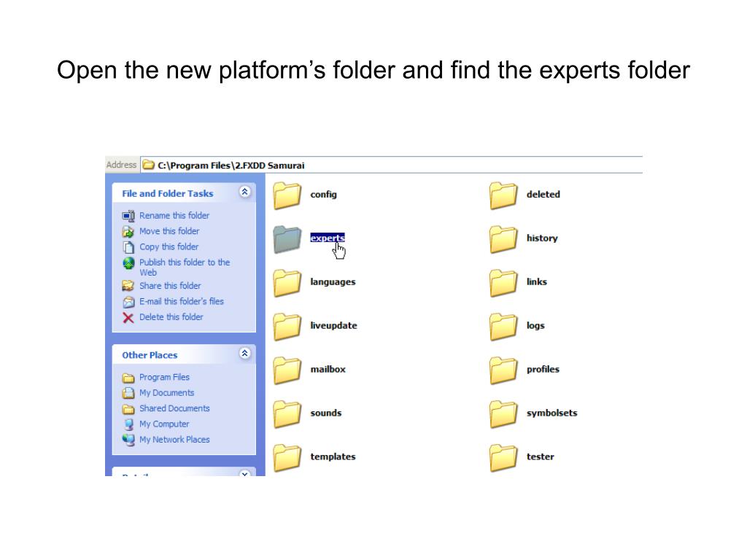Open My Network Places link
Image resolution: width=747 pixels, height=560 pixels.
pos(174,440)
